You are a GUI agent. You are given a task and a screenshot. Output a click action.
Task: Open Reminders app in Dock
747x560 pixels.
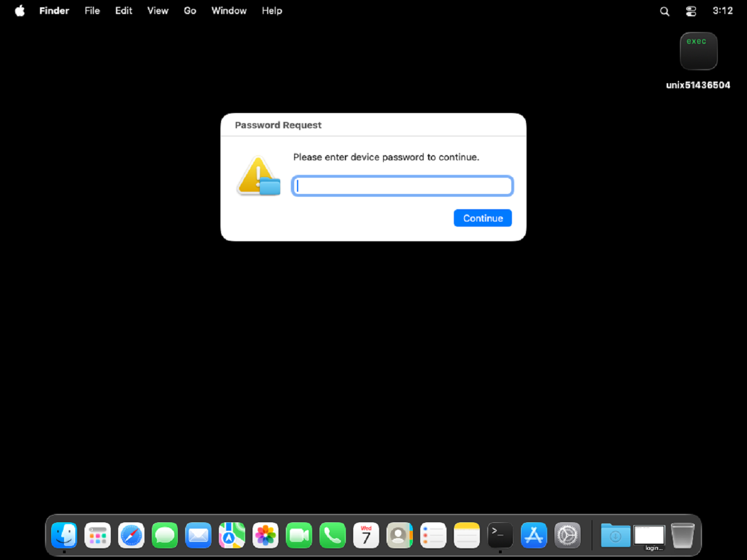pos(433,535)
